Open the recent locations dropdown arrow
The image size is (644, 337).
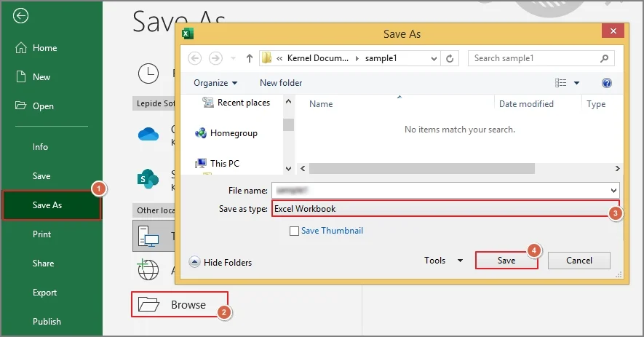pos(233,58)
